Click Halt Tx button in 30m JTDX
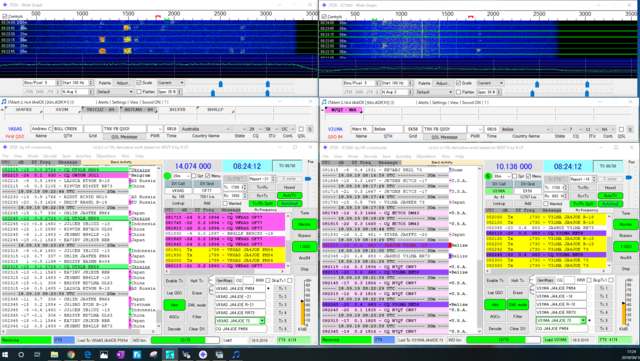Viewport: 640px width, 361px height. (x=517, y=281)
